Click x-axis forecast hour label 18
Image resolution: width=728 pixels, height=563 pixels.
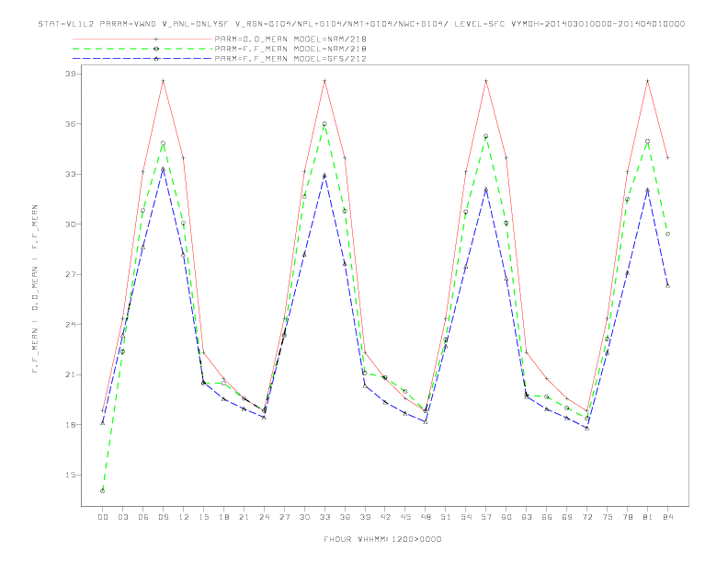(x=223, y=517)
